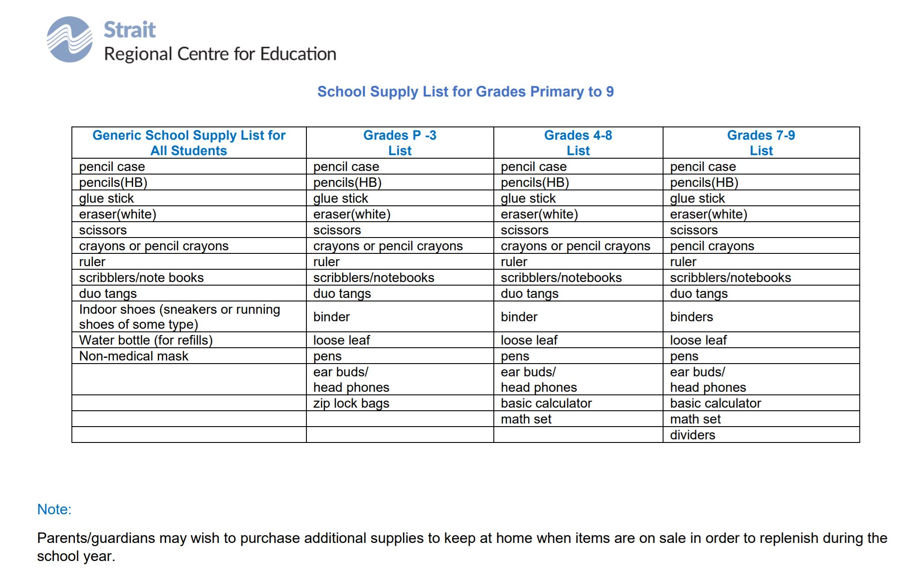Click the "Strait" brand name text
The width and height of the screenshot is (924, 576).
(130, 30)
